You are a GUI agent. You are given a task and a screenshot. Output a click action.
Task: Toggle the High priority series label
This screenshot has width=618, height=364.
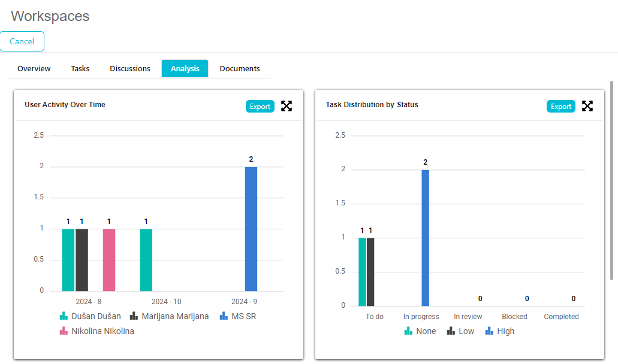pos(505,331)
